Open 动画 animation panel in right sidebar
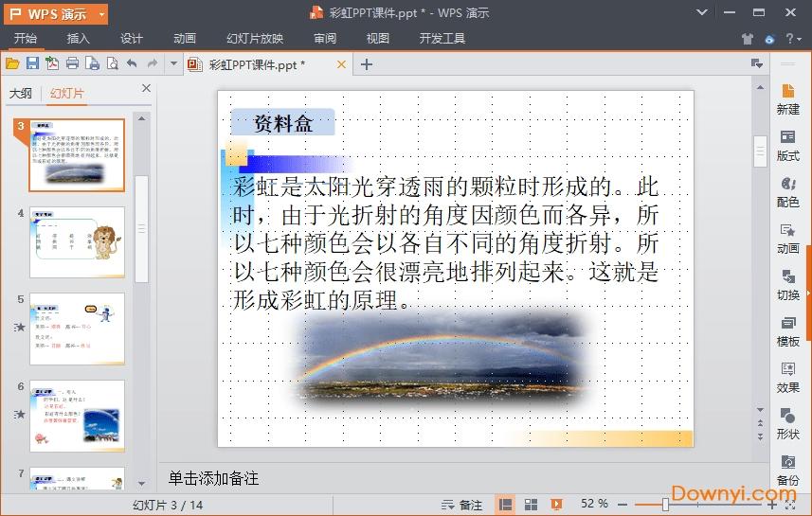 pos(787,239)
